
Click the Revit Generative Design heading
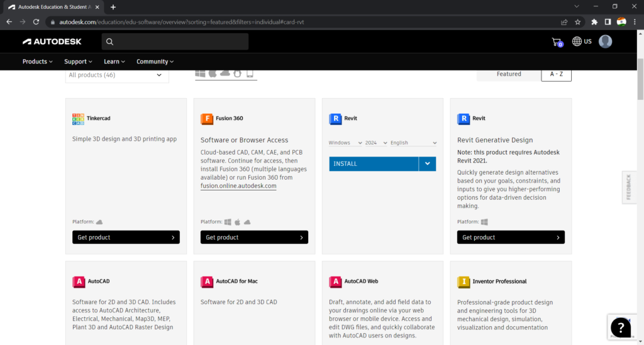point(495,140)
